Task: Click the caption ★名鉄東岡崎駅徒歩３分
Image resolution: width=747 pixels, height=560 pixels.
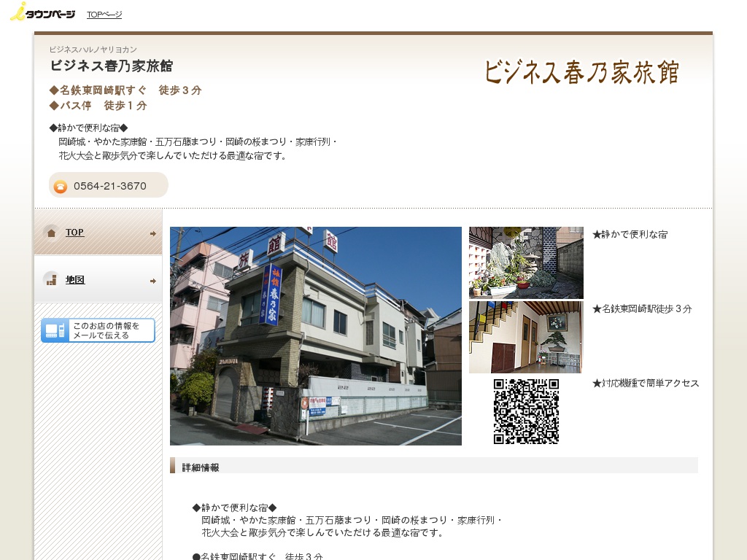Action: [x=642, y=309]
